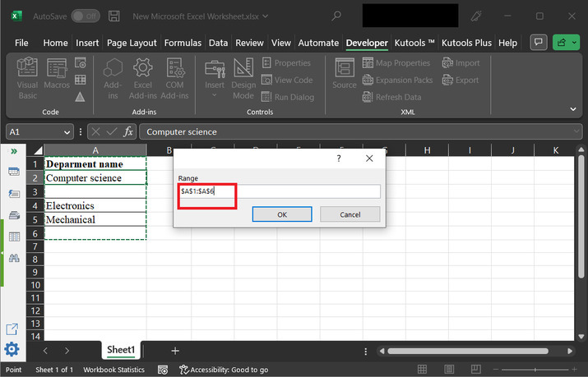Image resolution: width=588 pixels, height=377 pixels.
Task: Select column H header
Action: tap(427, 150)
